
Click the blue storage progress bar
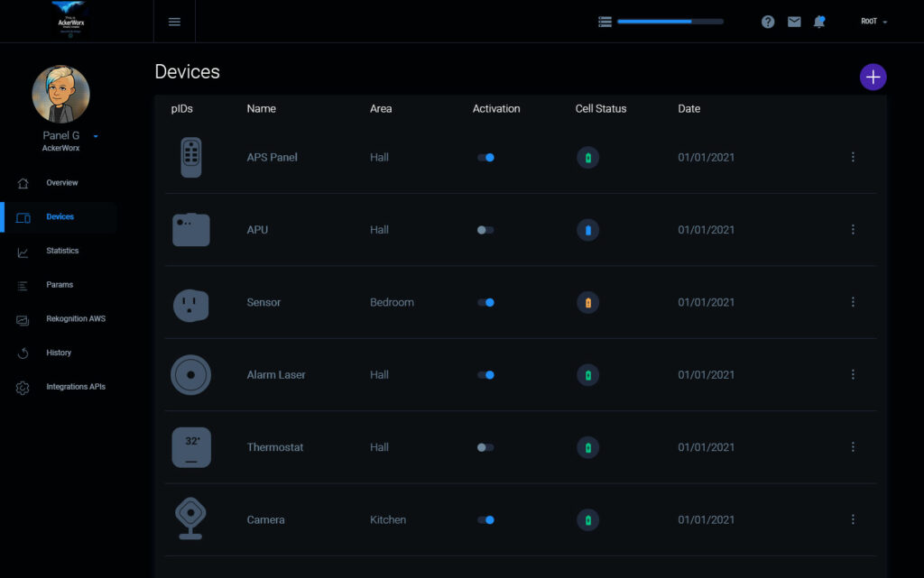(670, 22)
